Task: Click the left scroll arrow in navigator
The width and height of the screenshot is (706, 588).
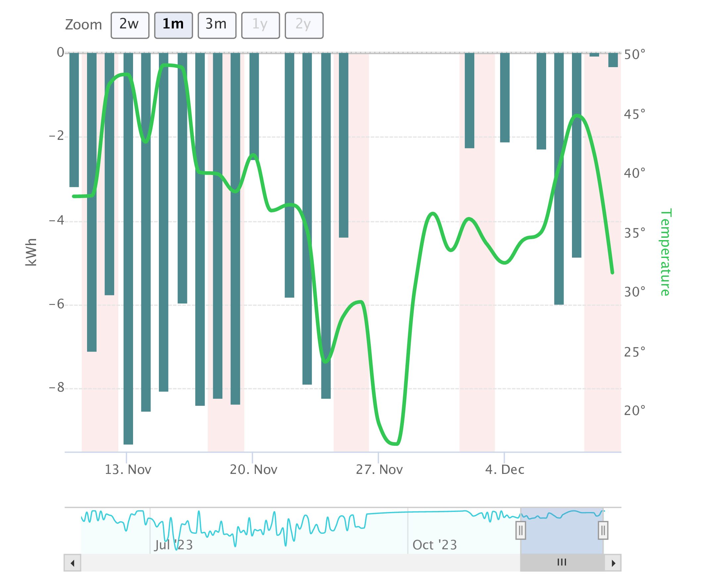Action: 72,563
